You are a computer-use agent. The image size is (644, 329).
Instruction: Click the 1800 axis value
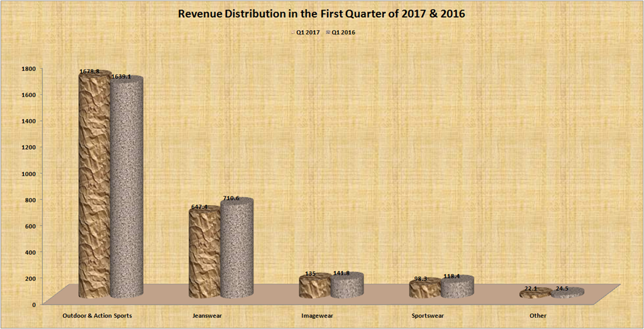pyautogui.click(x=29, y=68)
